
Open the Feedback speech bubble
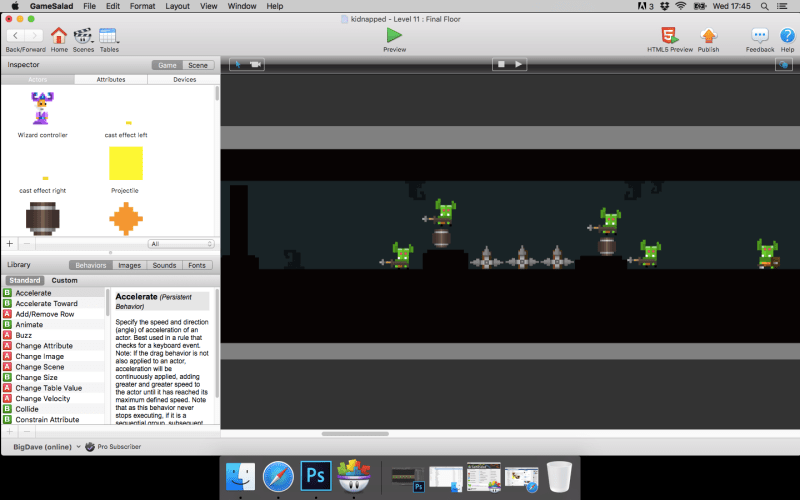coord(759,35)
